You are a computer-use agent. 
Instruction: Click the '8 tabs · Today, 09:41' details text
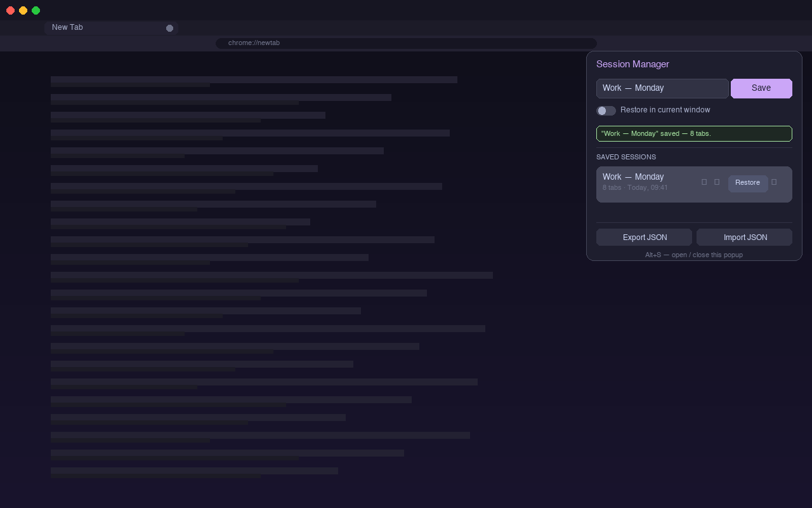click(635, 187)
